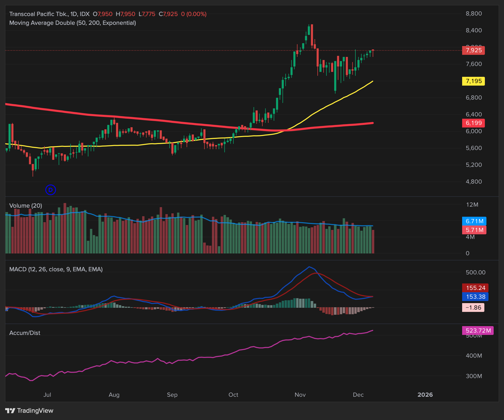Image resolution: width=504 pixels, height=420 pixels.
Task: Select the MACD indicator label
Action: click(x=56, y=269)
